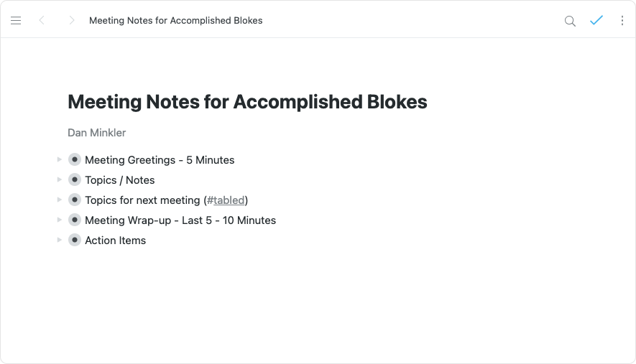Click the document title in the toolbar
This screenshot has height=364, width=636.
(x=175, y=21)
